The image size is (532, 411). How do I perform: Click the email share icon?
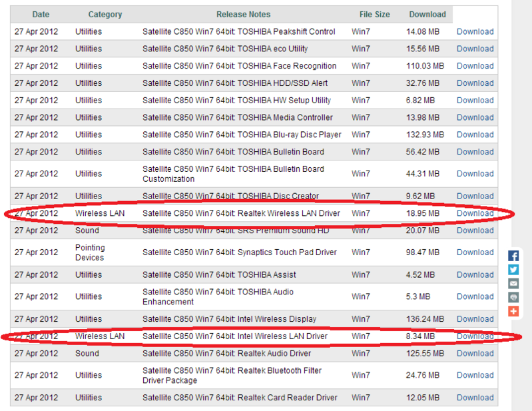coord(513,284)
